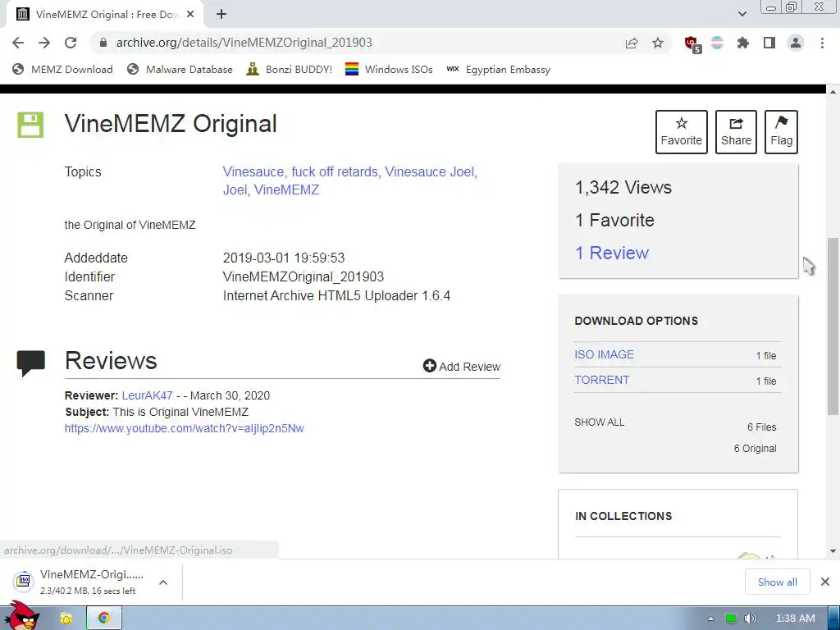The image size is (840, 630).
Task: Open the MEMZ Download bookmark
Action: (x=62, y=69)
